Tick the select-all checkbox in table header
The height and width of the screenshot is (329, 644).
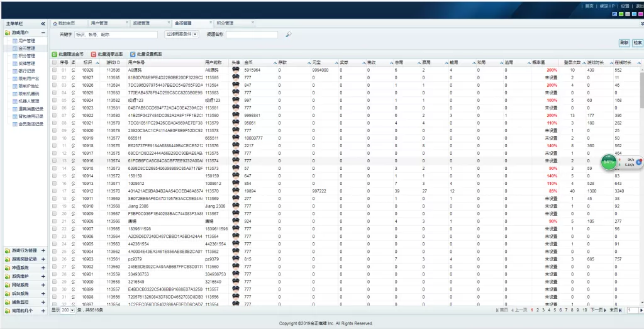tap(54, 62)
